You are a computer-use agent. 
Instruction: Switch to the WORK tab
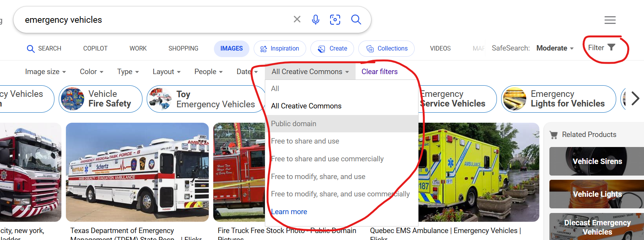click(138, 49)
